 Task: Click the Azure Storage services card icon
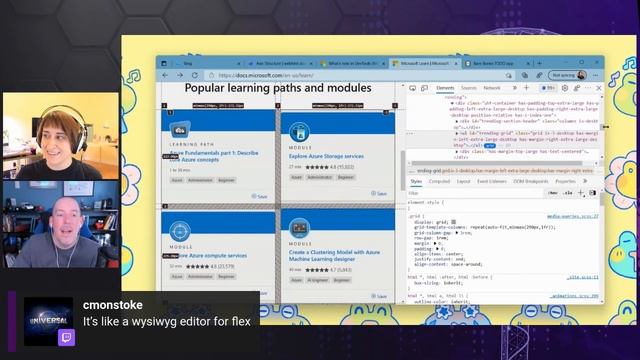[299, 132]
